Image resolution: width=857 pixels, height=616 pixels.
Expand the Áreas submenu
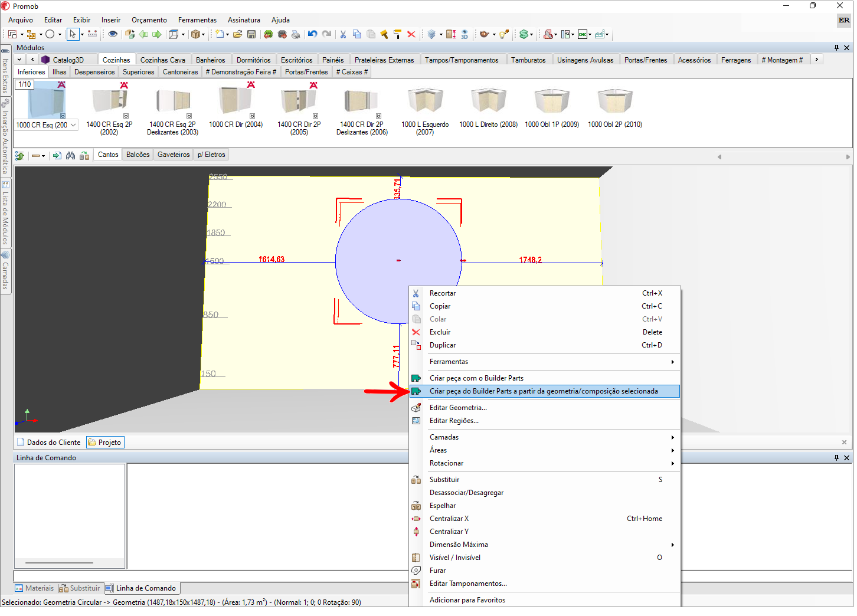pos(544,450)
